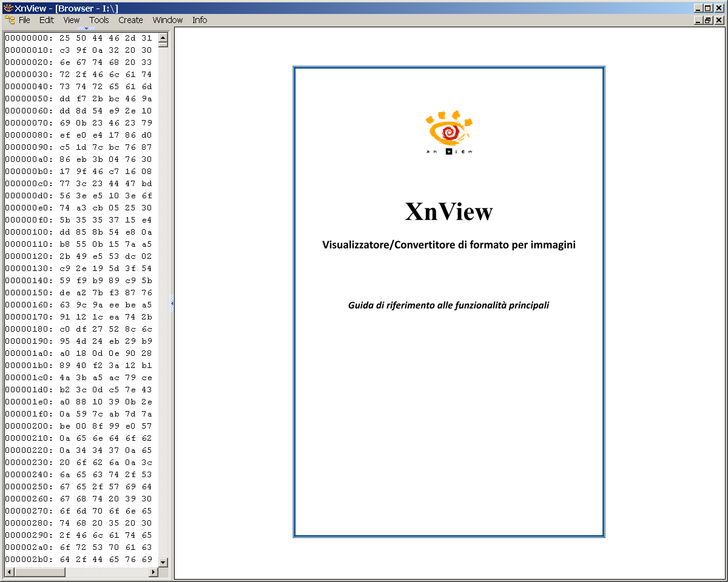Select hex row at offset 00000220

(x=79, y=450)
